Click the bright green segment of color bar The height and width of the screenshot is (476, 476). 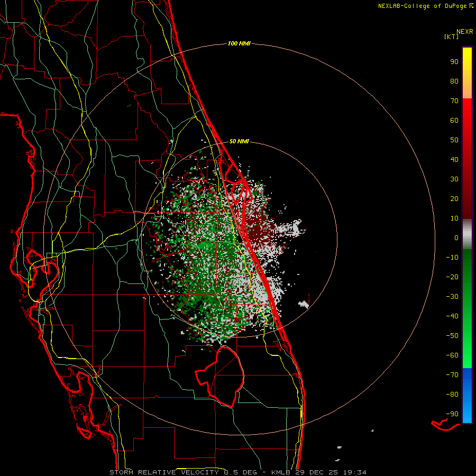pyautogui.click(x=467, y=309)
